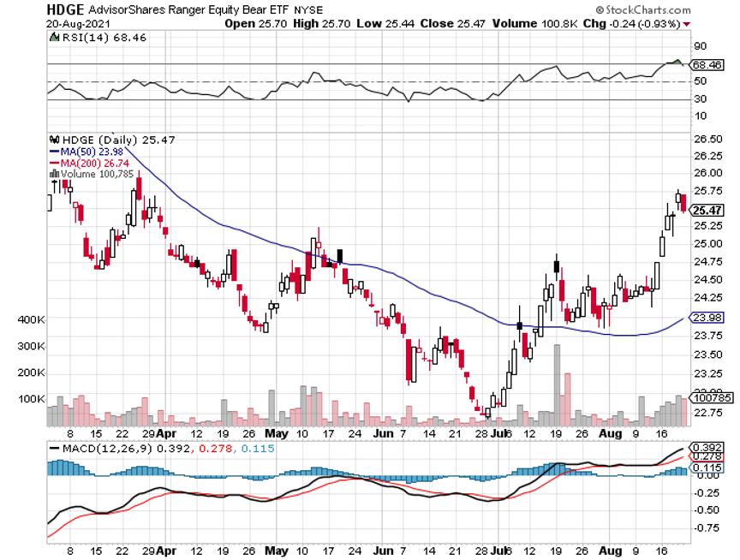Screen dimensions: 740x560
Task: Click the RSI indicator icon beside RSI(14)
Action: 54,37
